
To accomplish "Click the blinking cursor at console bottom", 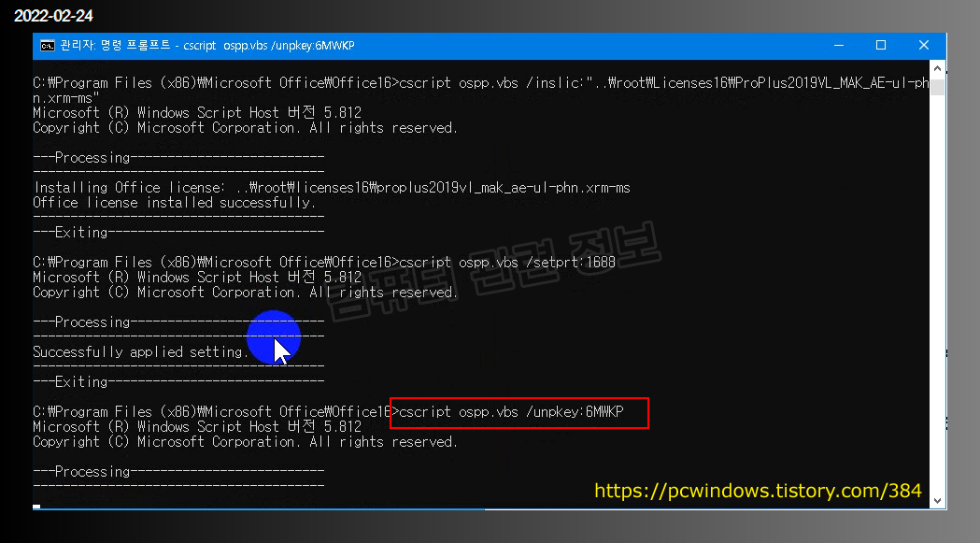I will pos(36,507).
